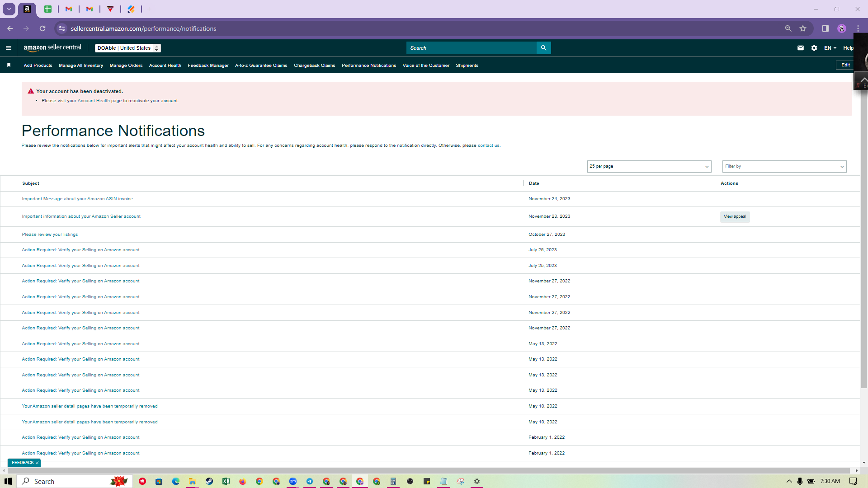Screen dimensions: 868x488
Task: Open Chargeback Claims
Action: pos(315,66)
